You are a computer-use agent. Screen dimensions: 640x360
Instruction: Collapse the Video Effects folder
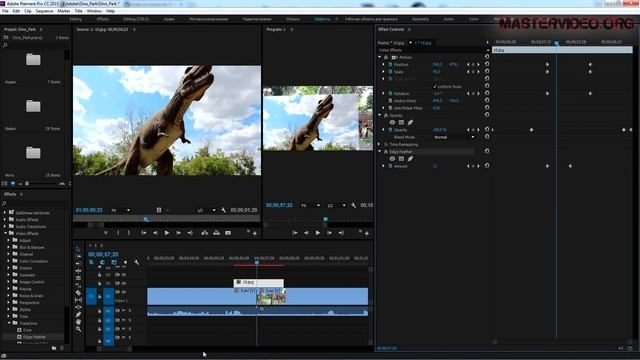pos(6,233)
